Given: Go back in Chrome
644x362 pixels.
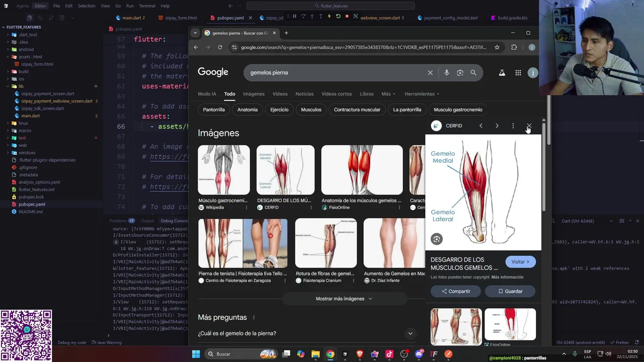Looking at the screenshot, I should (x=196, y=47).
